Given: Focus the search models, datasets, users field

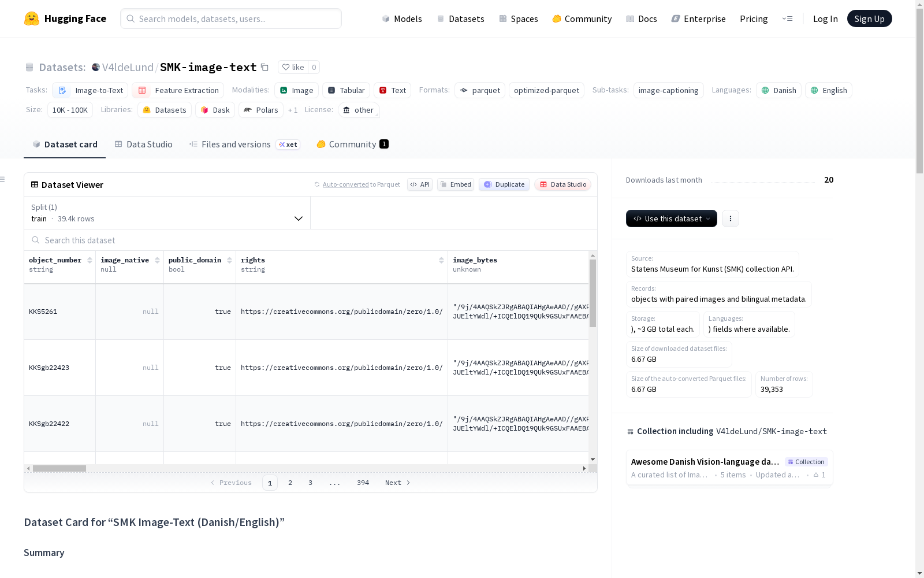Looking at the screenshot, I should [231, 18].
